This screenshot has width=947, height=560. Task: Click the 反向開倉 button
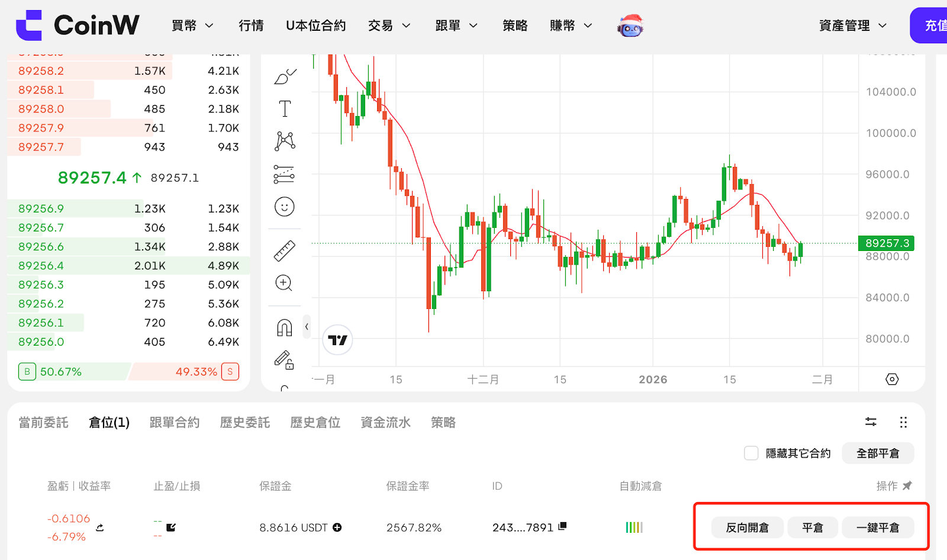coord(747,527)
